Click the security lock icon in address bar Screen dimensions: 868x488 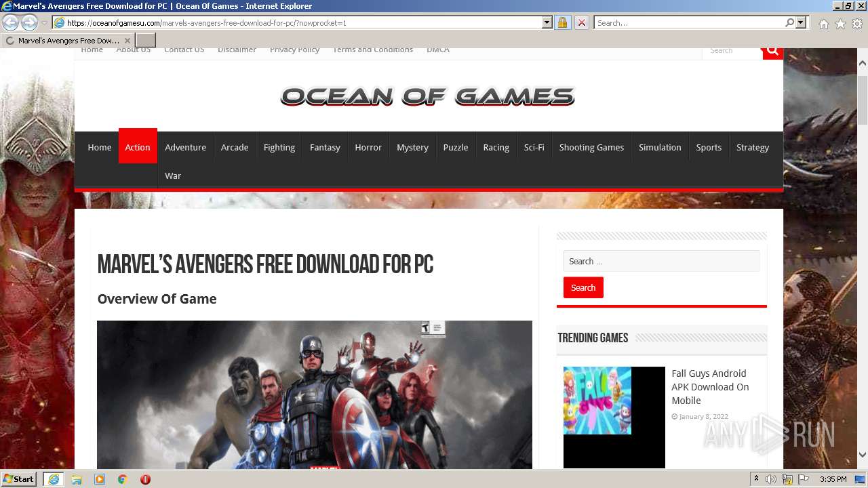click(x=562, y=22)
